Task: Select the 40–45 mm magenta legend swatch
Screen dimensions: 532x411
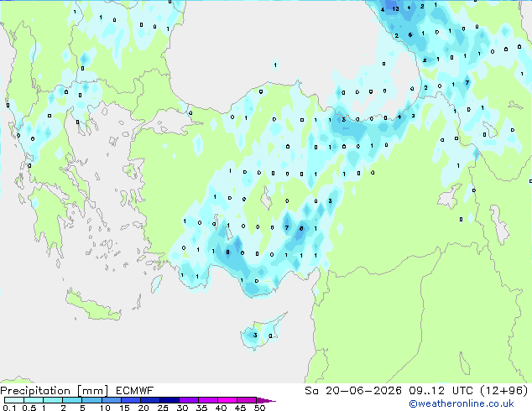Action: coord(227,400)
